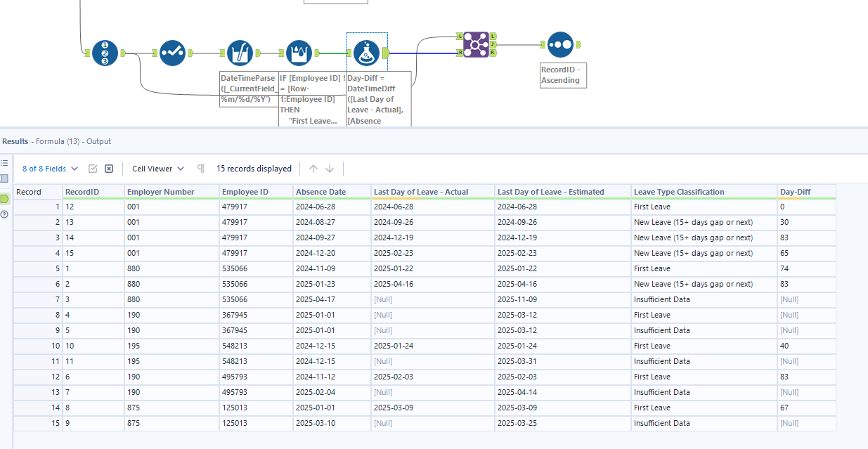This screenshot has width=868, height=449.
Task: Toggle select all fields checkbox
Action: pyautogui.click(x=94, y=169)
